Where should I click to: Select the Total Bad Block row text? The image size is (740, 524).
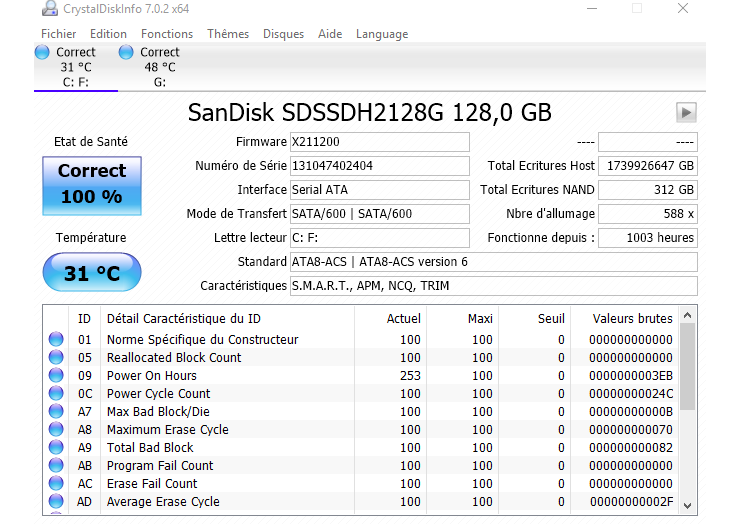coord(150,448)
